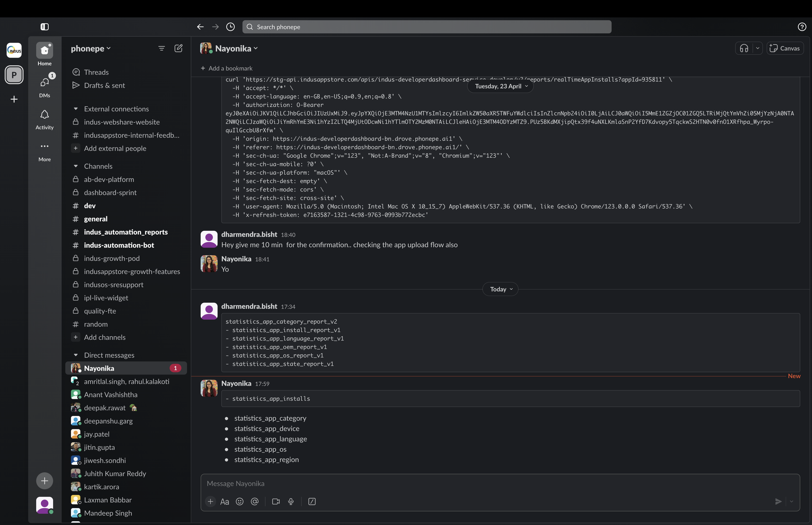Compose a new message
The height and width of the screenshot is (525, 812).
coord(178,48)
